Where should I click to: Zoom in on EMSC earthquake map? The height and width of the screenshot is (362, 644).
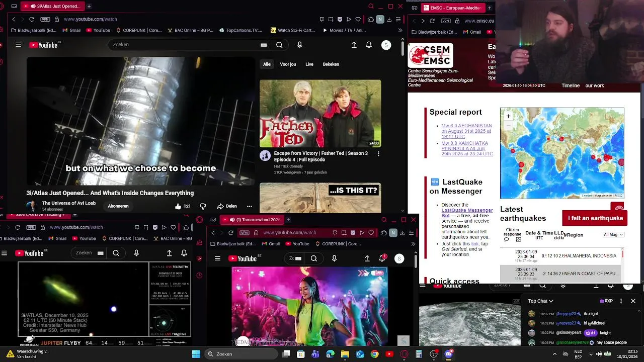coord(508,116)
